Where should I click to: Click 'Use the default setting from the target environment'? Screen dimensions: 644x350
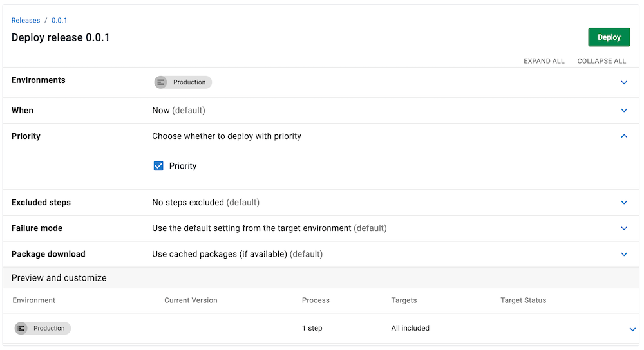[x=252, y=228]
